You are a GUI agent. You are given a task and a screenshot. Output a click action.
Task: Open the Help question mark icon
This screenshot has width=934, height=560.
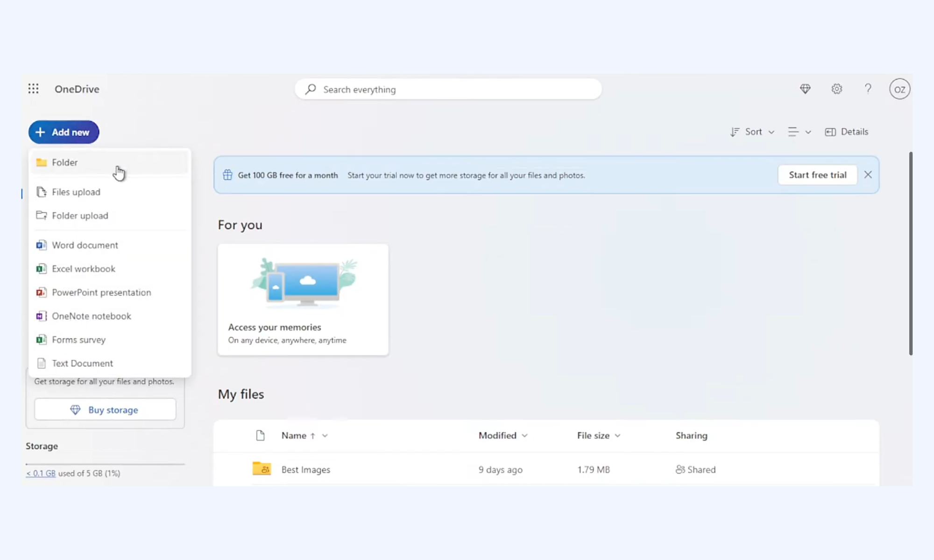(868, 89)
